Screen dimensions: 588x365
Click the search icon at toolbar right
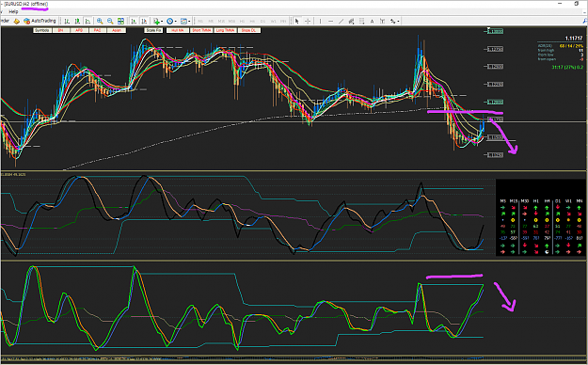click(x=584, y=22)
